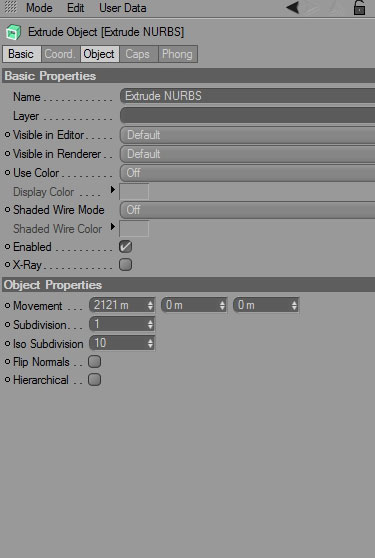Click the Extrude Object green cube icon

pyautogui.click(x=13, y=32)
